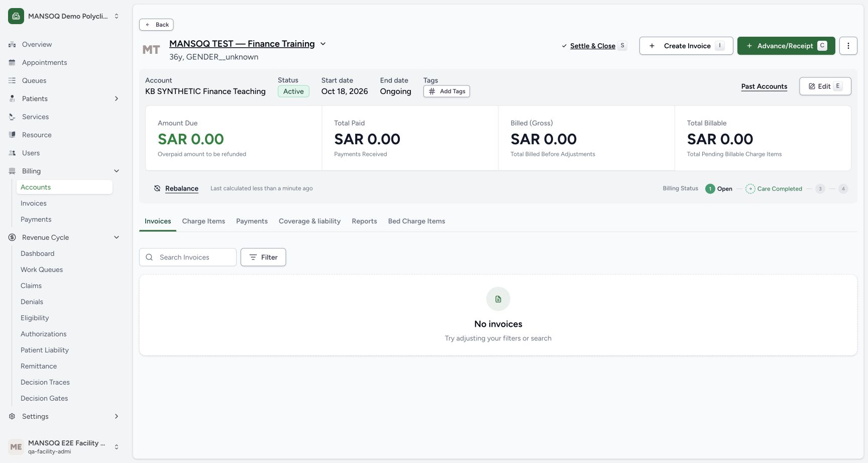Click the Billing sidebar icon

12,171
